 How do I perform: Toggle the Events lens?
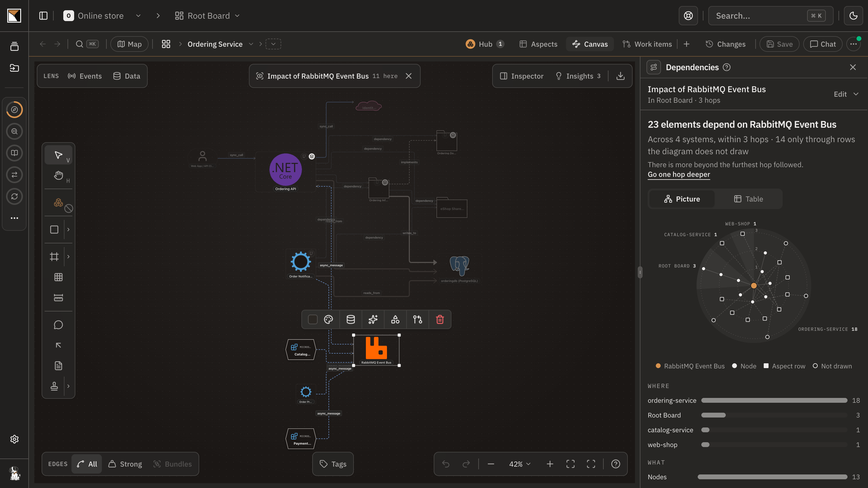85,76
